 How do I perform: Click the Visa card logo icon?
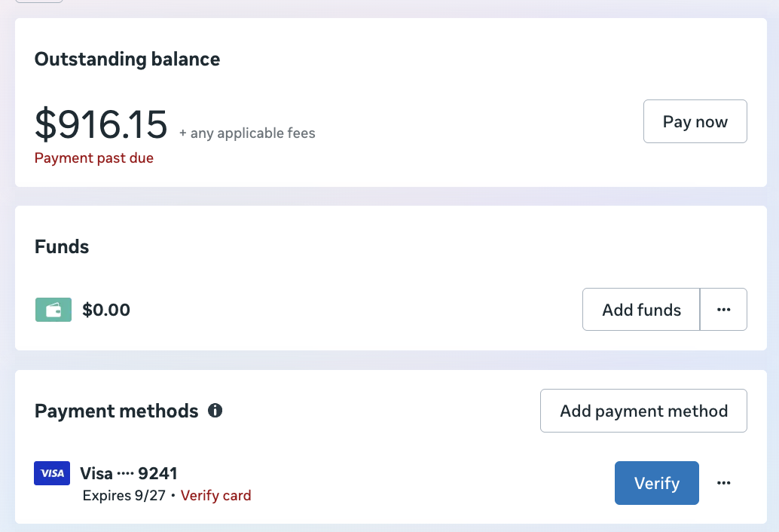51,472
